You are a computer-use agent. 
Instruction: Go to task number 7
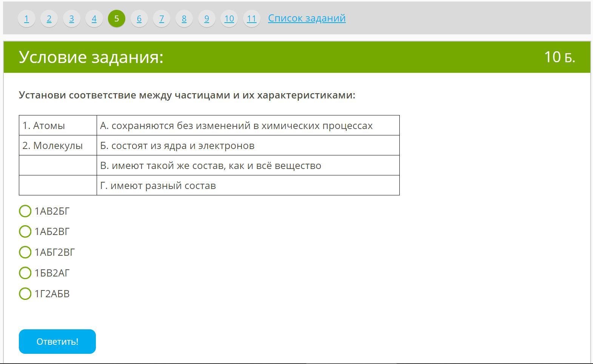[162, 18]
